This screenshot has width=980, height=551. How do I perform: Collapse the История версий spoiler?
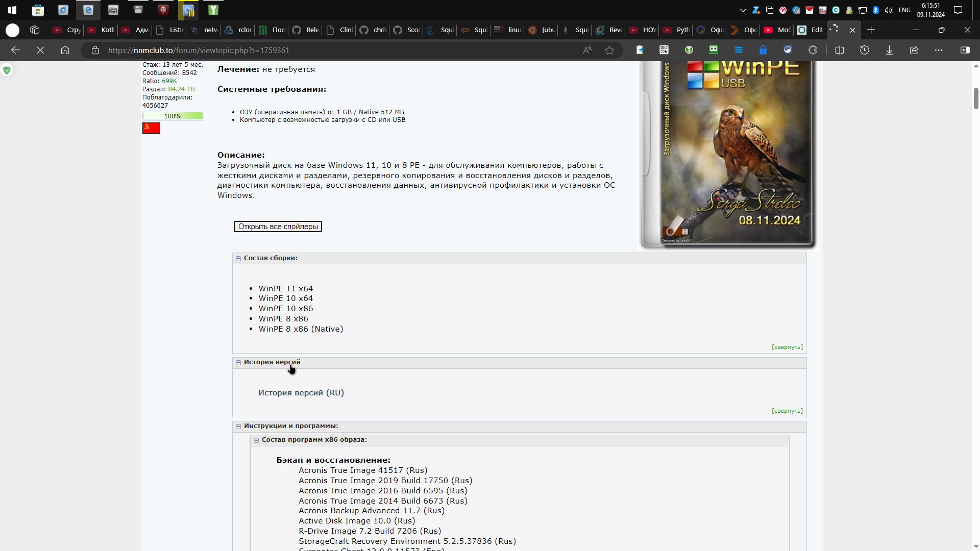238,363
